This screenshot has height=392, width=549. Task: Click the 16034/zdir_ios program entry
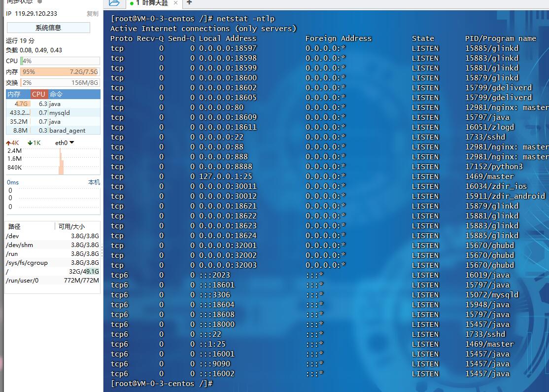point(496,186)
